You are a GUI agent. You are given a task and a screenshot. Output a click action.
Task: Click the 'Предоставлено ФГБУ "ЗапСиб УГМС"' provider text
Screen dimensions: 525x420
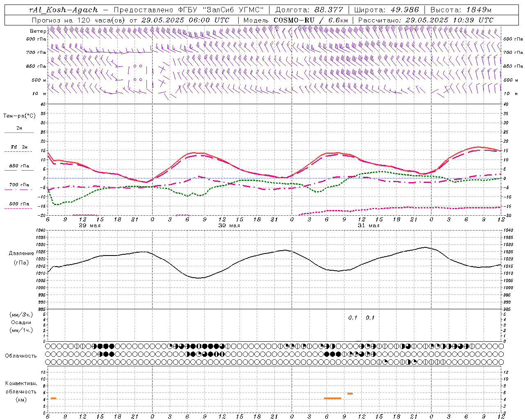[188, 10]
